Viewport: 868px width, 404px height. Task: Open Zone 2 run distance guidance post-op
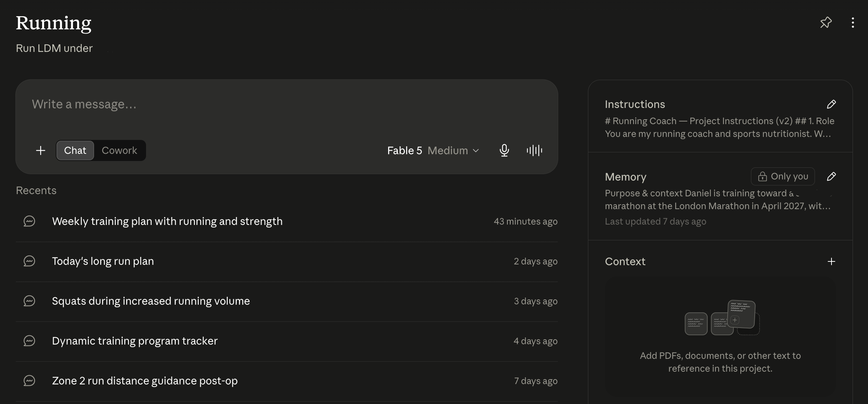[287, 381]
